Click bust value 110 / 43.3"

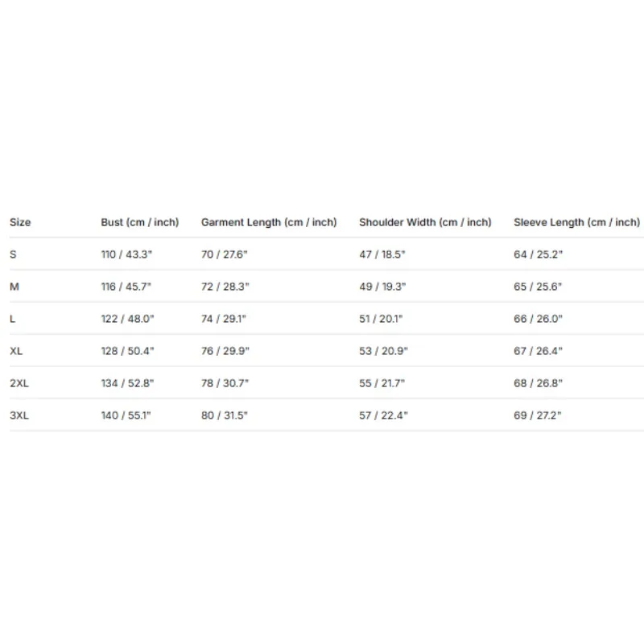click(x=126, y=254)
